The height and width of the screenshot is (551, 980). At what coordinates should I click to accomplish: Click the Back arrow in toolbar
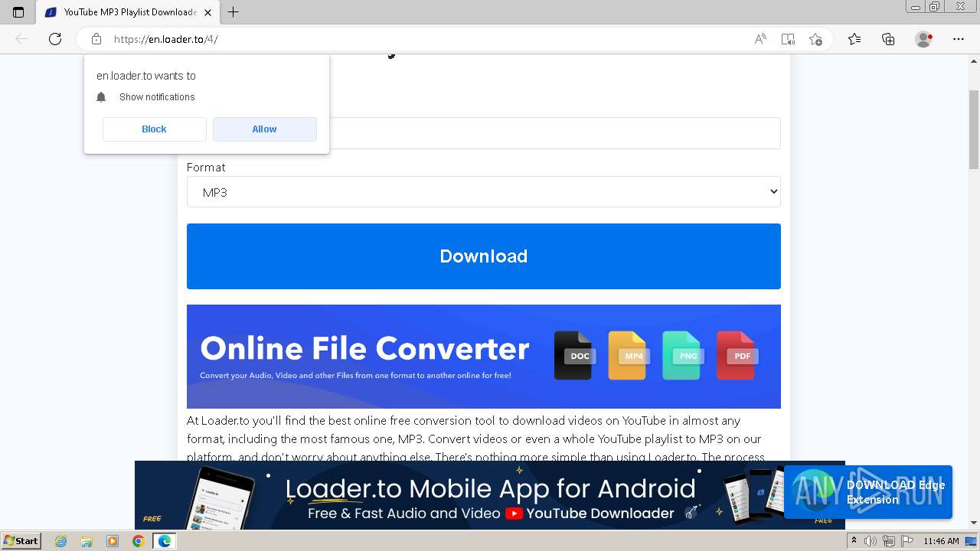[21, 39]
